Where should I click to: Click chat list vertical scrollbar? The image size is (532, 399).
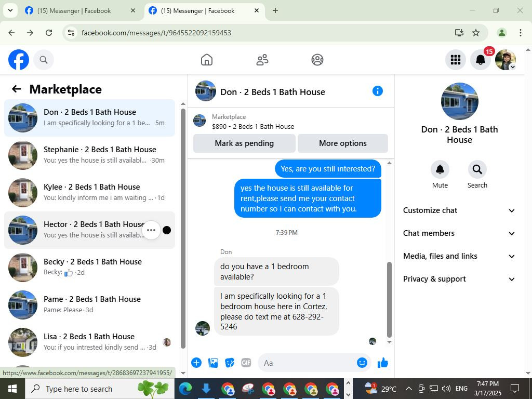183,229
